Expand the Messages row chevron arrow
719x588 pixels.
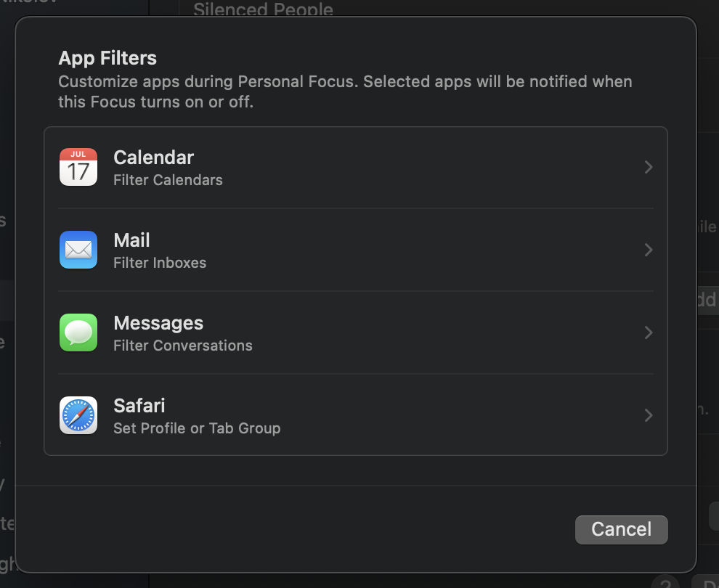tap(649, 333)
